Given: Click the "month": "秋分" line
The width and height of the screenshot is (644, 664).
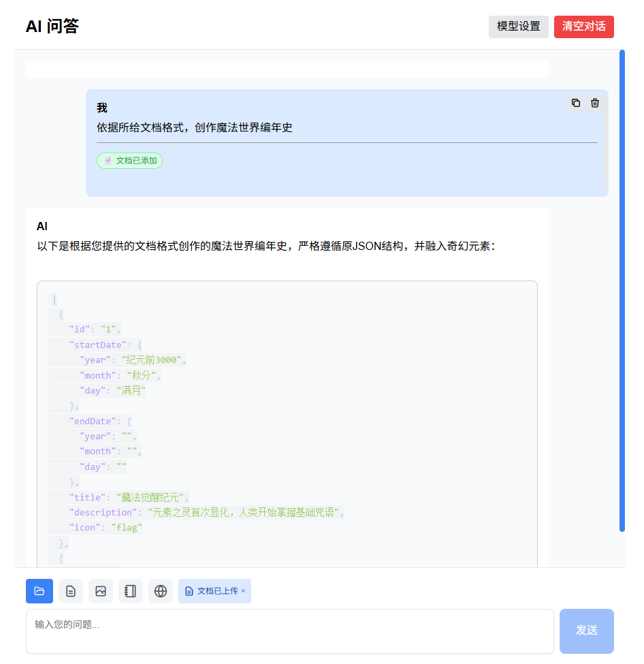Looking at the screenshot, I should (120, 375).
